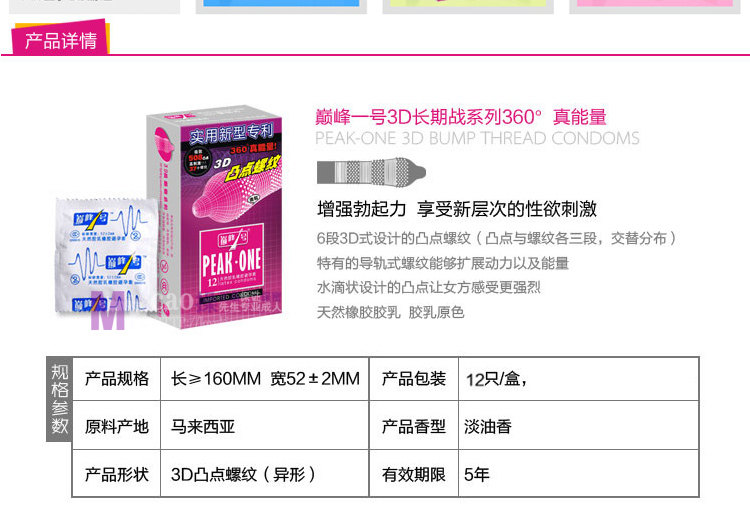This screenshot has width=750, height=506.
Task: Click the textured condom illustration icon
Action: (371, 171)
